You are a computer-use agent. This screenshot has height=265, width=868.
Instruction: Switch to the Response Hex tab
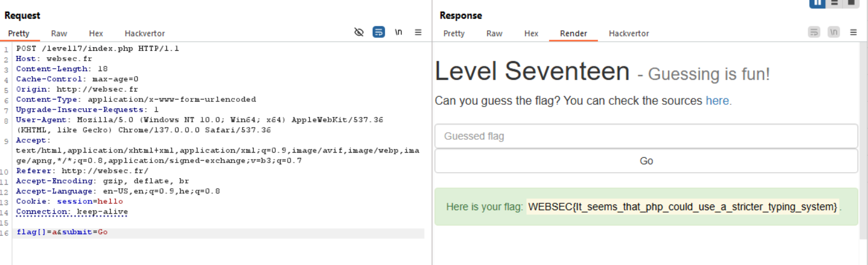tap(531, 34)
